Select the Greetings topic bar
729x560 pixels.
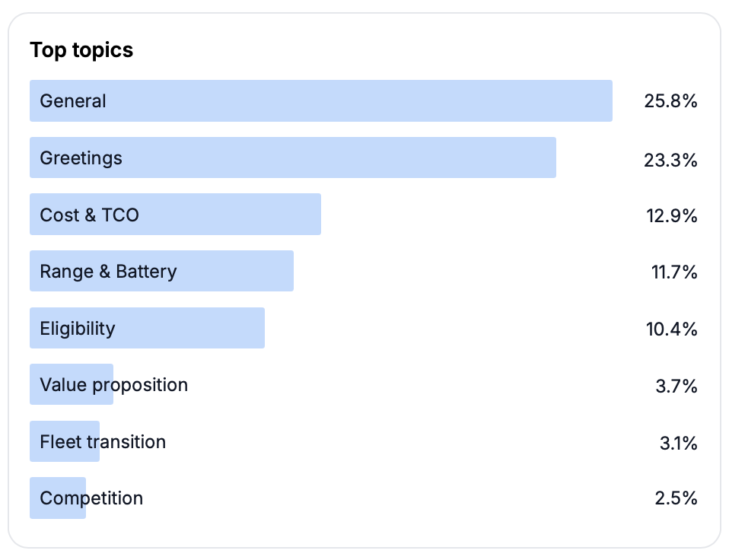tap(293, 157)
